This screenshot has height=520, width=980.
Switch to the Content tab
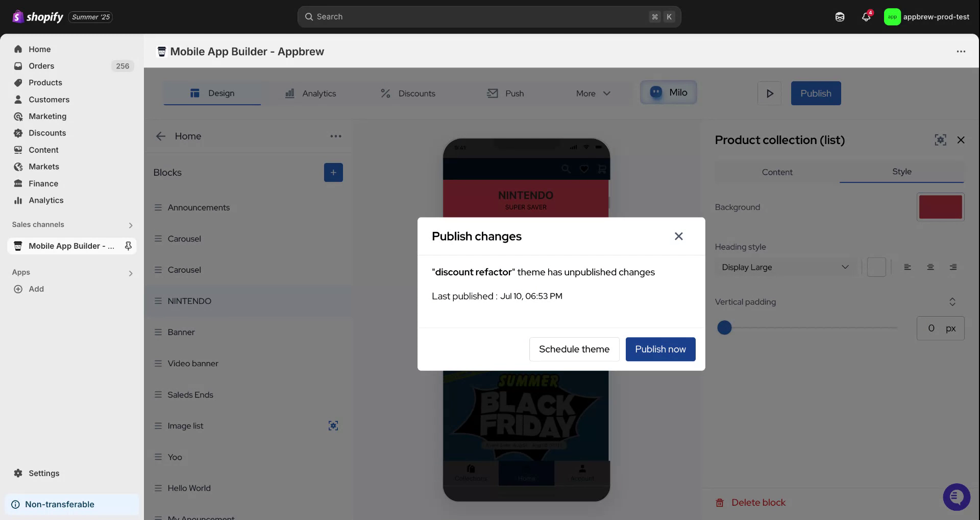pyautogui.click(x=777, y=172)
